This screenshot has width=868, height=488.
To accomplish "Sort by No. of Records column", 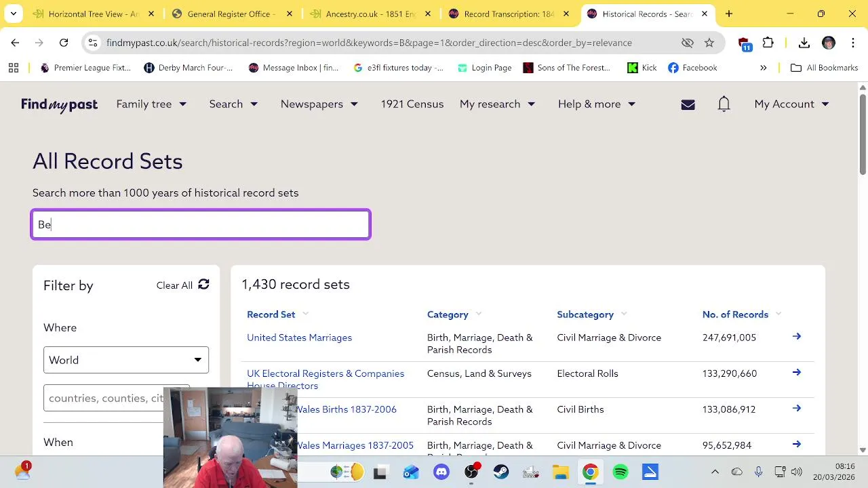I will pos(735,314).
